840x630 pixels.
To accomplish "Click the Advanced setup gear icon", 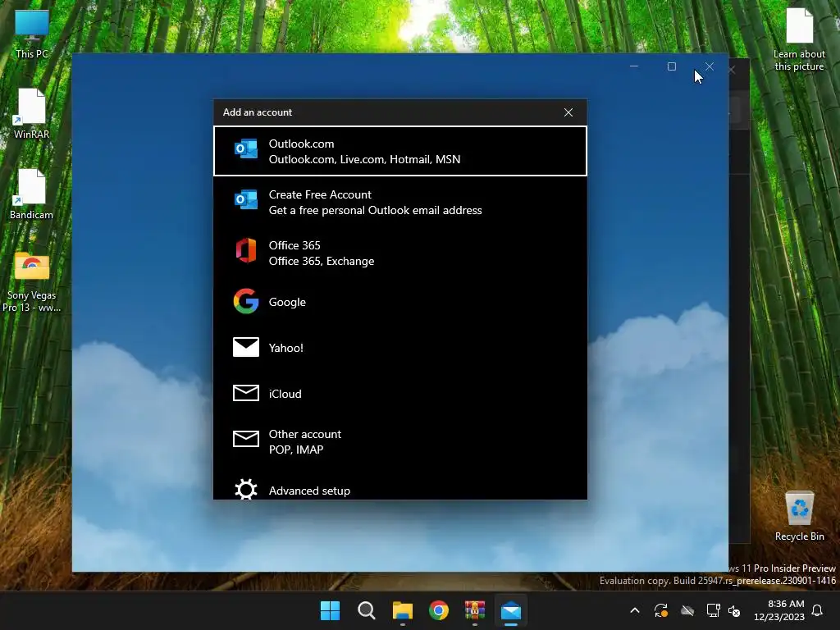I will click(246, 489).
